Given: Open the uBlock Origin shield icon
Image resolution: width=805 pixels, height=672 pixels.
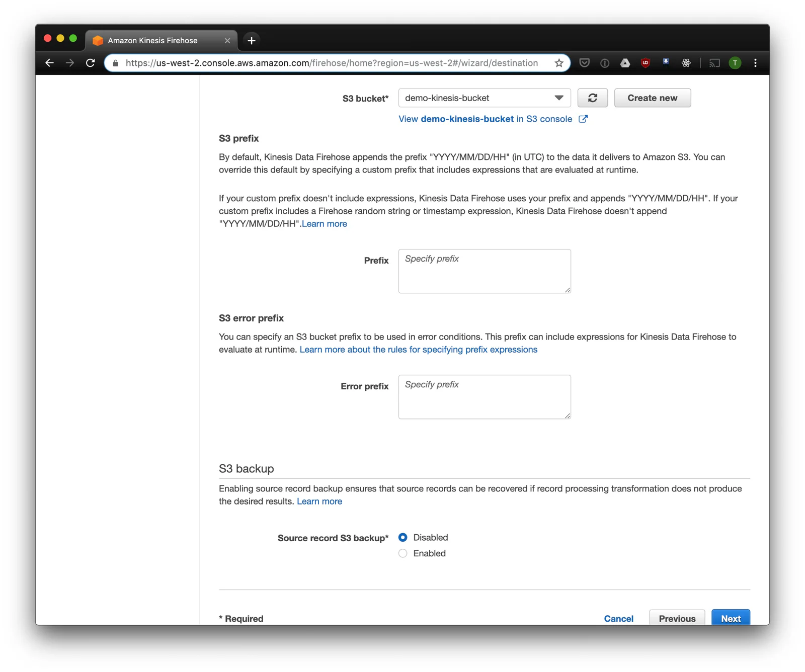Looking at the screenshot, I should point(646,63).
